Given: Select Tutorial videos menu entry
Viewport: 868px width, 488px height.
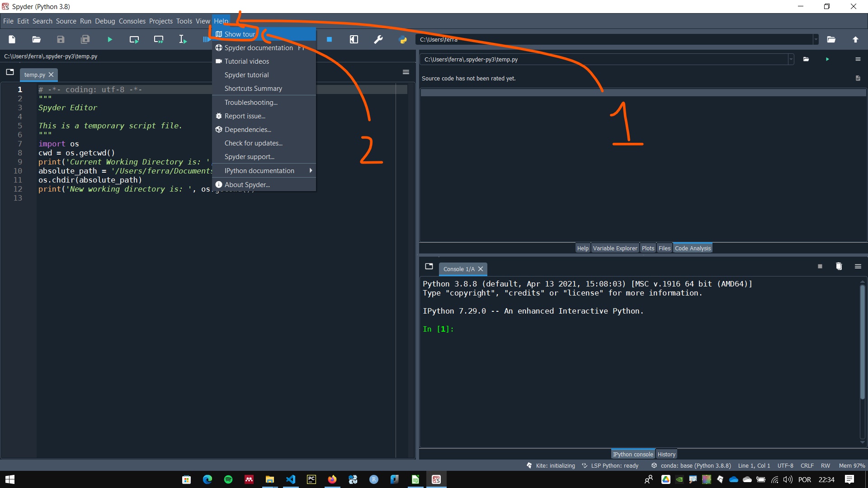Looking at the screenshot, I should [264, 61].
